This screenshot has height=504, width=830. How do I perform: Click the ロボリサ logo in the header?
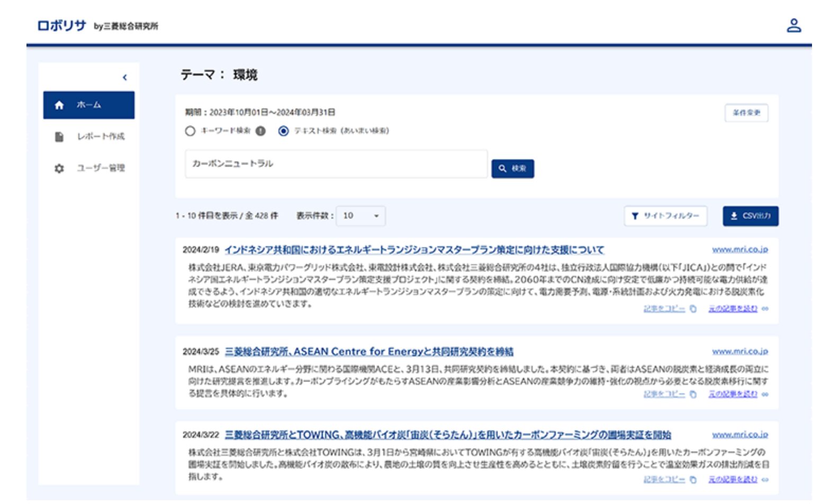(x=61, y=25)
